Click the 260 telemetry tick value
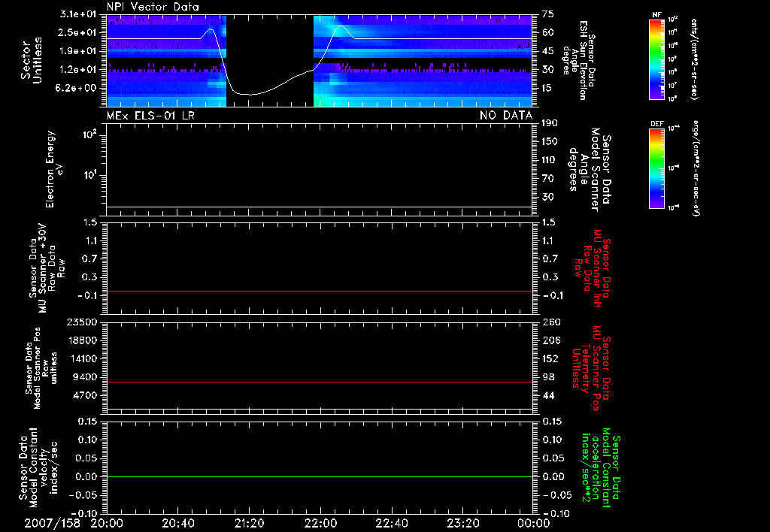The height and width of the screenshot is (532, 770). (x=550, y=322)
